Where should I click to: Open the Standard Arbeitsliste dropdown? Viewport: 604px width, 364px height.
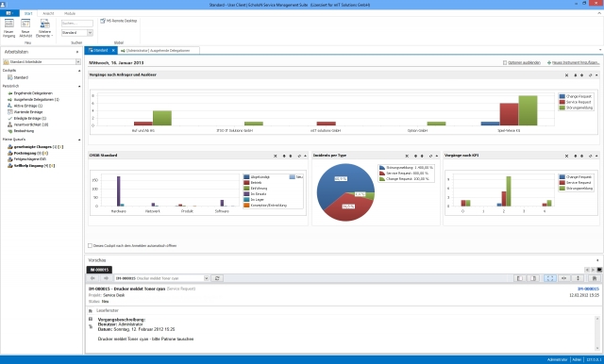pos(78,61)
